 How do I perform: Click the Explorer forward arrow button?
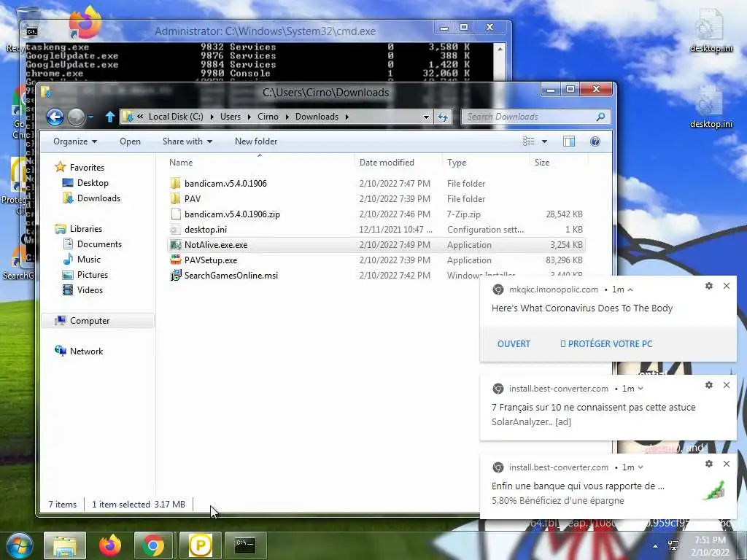point(76,117)
